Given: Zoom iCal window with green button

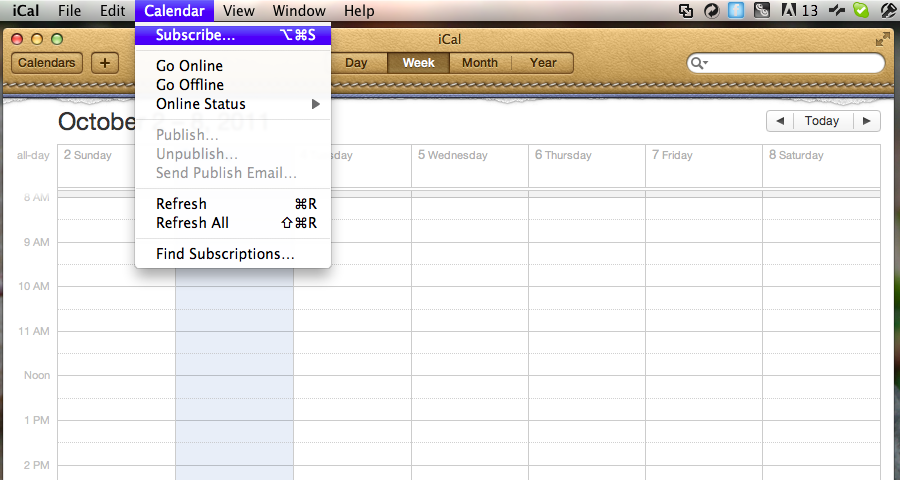Looking at the screenshot, I should coord(57,39).
